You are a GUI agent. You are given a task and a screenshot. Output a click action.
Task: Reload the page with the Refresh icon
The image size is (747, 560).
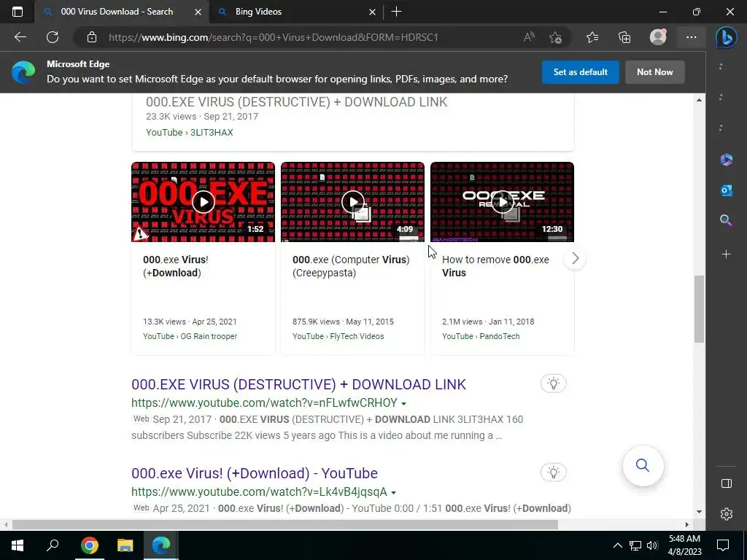[x=53, y=37]
